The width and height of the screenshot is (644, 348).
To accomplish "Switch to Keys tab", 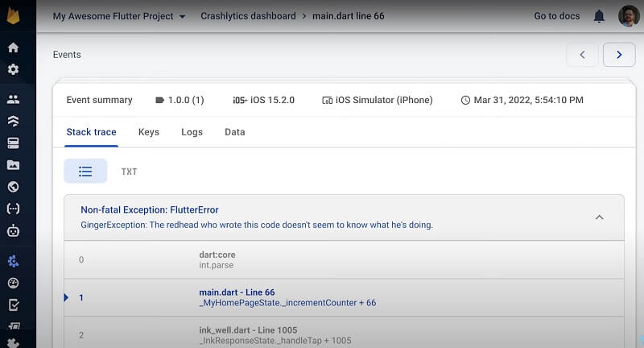I will click(x=149, y=132).
